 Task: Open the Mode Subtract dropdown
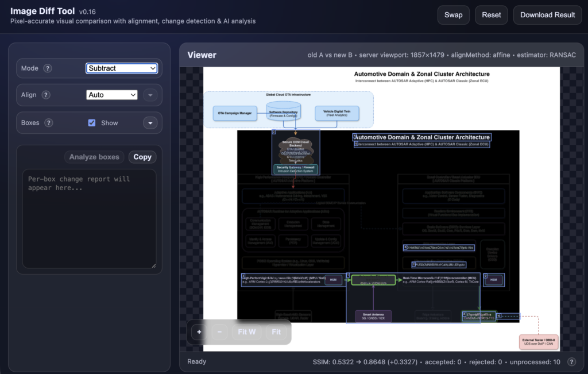(122, 68)
